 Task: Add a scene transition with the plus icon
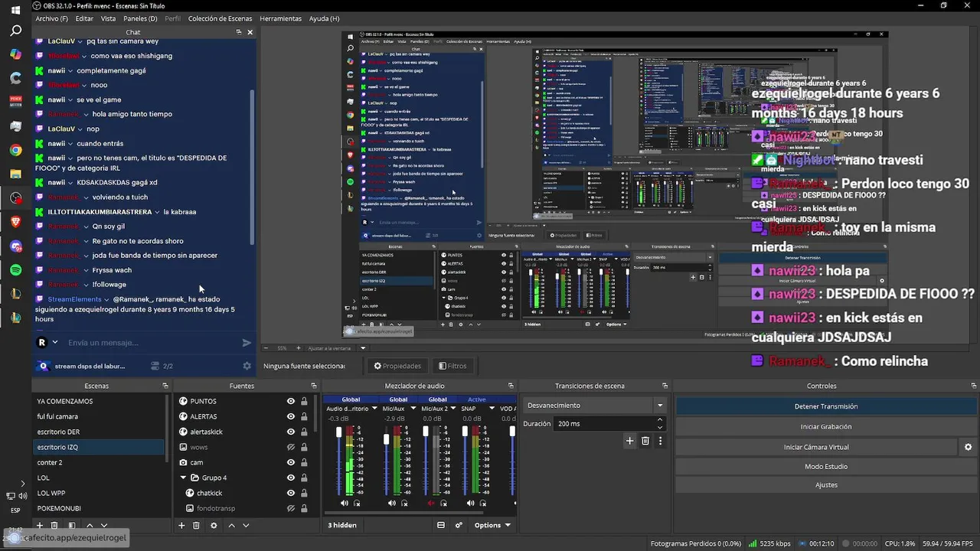pyautogui.click(x=629, y=441)
